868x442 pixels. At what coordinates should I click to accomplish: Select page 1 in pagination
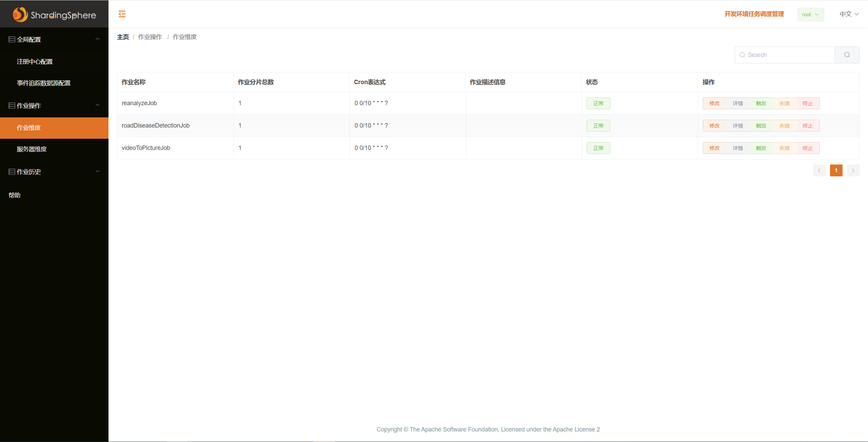[x=836, y=170]
